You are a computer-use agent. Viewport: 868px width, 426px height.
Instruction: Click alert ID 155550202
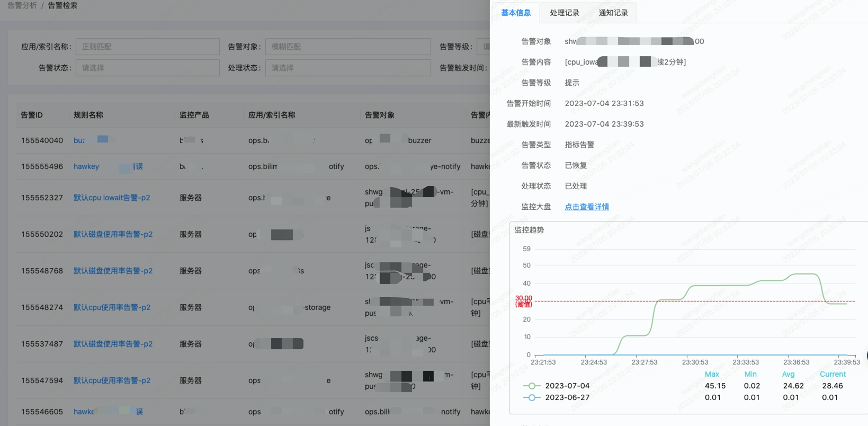click(x=42, y=234)
